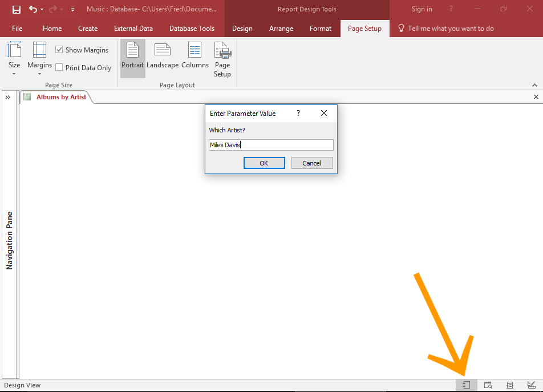The width and height of the screenshot is (543, 392).
Task: Click the Tell me what you want to do box
Action: coord(446,29)
